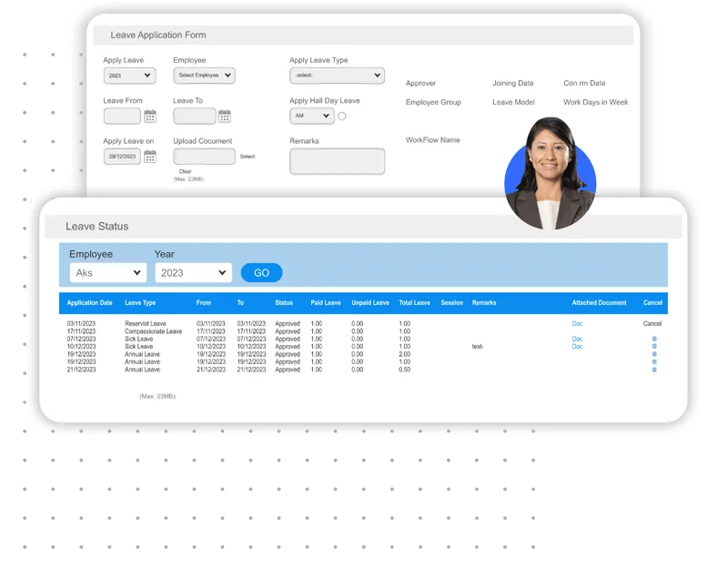Click Cancel on the Reservist Leave row

[x=652, y=323]
